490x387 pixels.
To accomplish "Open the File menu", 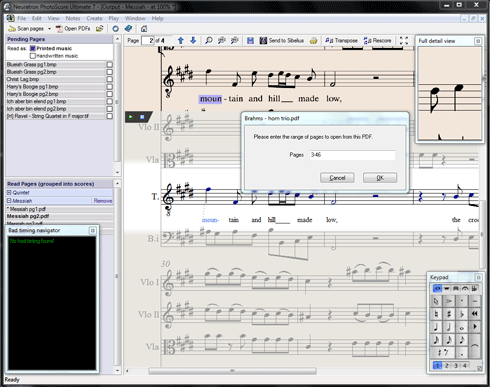I will pos(22,18).
